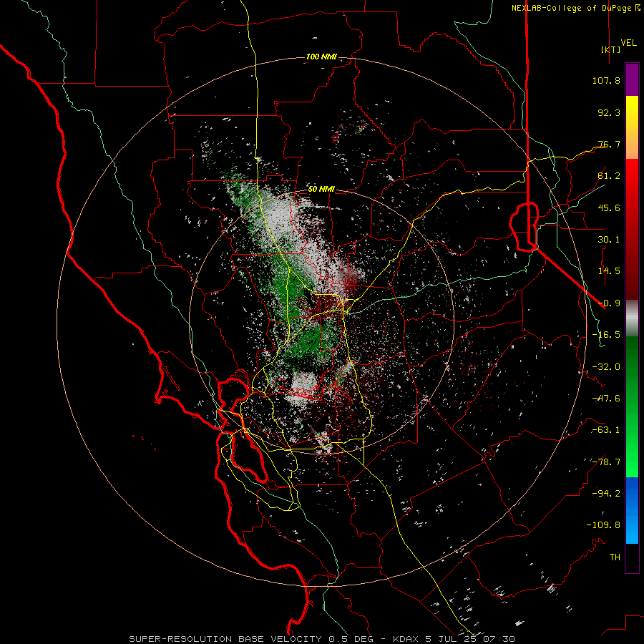644x644 pixels.
Task: Click the 107.8 legend value
Action: pyautogui.click(x=606, y=80)
